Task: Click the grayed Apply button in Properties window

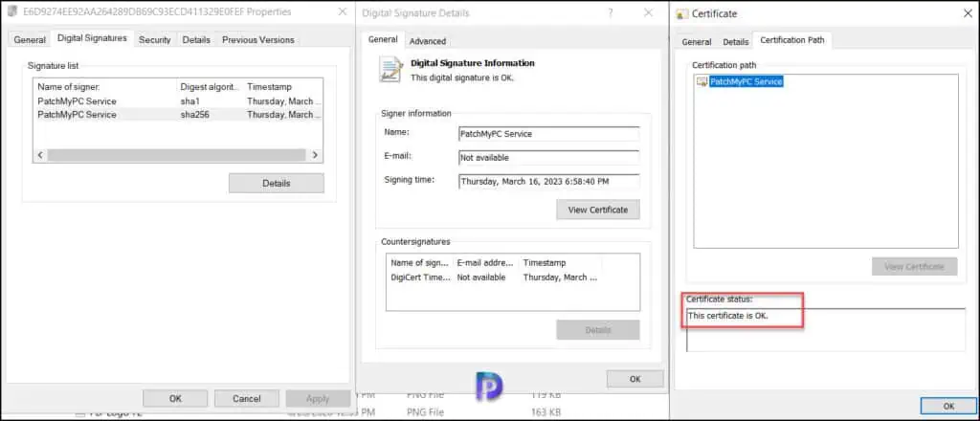Action: [318, 398]
